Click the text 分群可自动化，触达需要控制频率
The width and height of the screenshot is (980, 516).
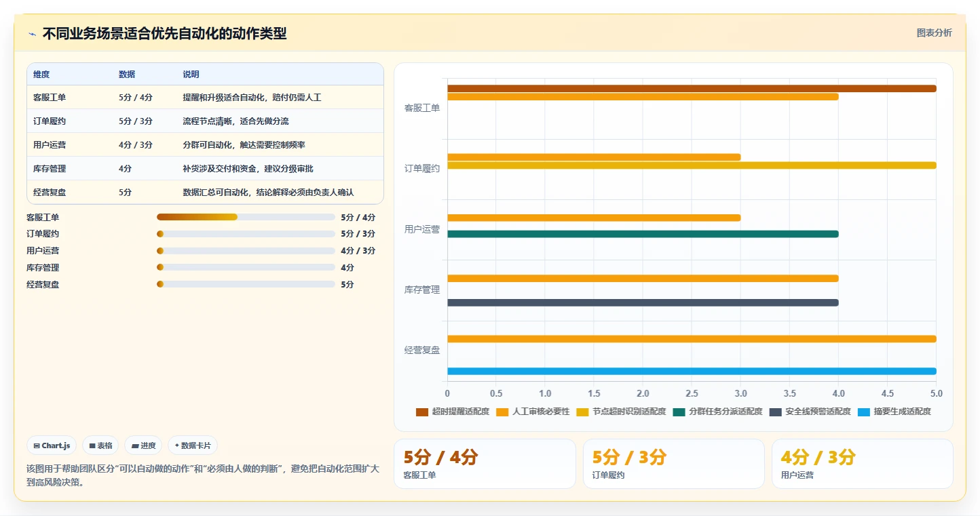pyautogui.click(x=244, y=145)
